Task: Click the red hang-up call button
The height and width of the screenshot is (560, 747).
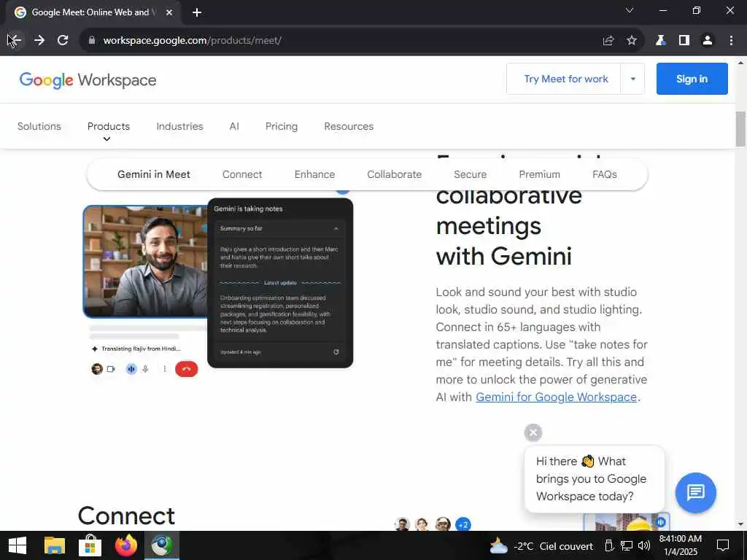Action: click(186, 369)
